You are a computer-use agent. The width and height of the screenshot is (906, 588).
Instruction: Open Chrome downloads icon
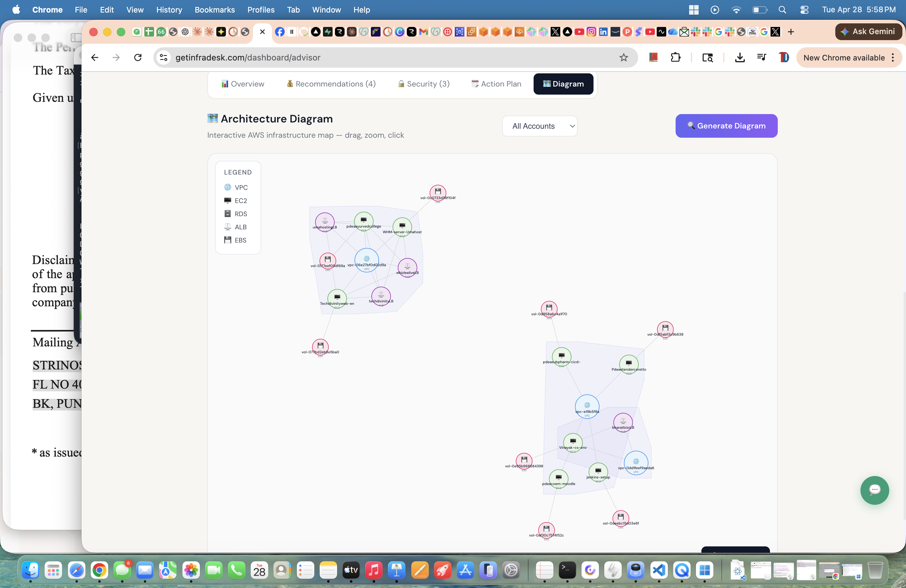click(x=740, y=57)
